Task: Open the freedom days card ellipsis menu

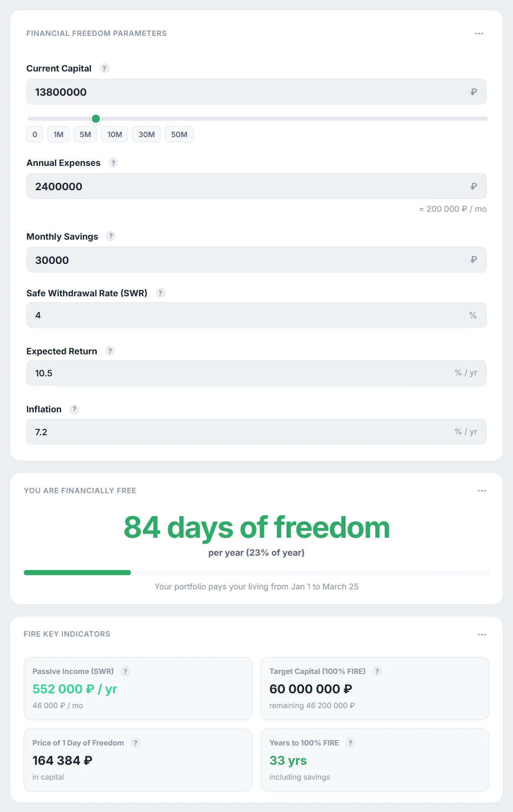Action: click(x=481, y=491)
